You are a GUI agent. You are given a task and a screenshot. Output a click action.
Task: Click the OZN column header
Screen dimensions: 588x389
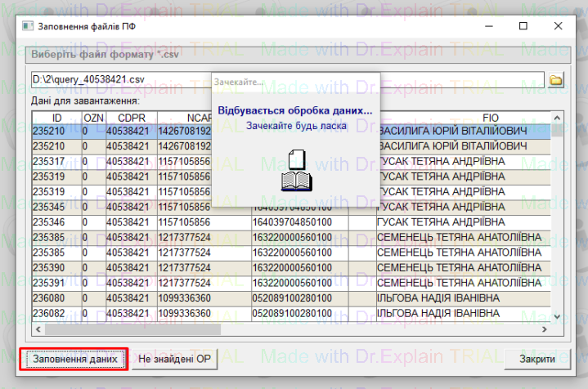pos(93,118)
